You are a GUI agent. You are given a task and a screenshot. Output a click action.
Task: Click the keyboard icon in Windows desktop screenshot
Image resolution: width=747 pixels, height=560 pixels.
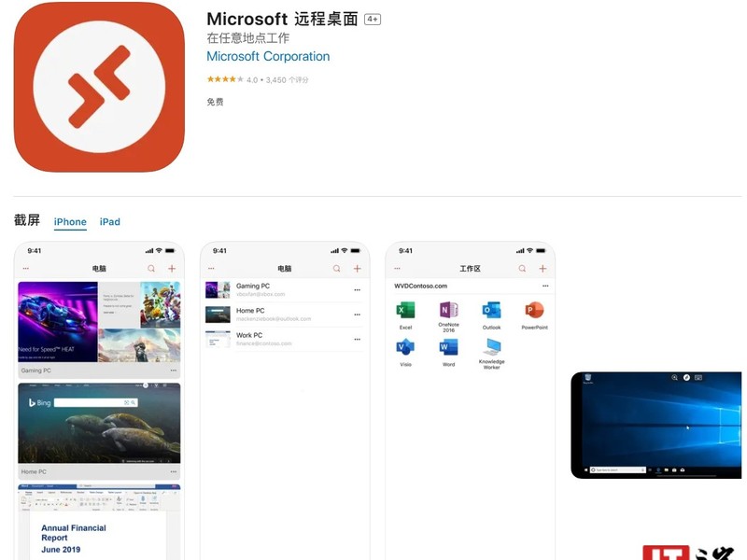[698, 378]
